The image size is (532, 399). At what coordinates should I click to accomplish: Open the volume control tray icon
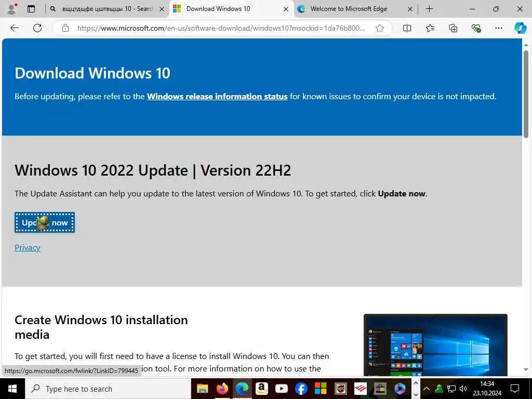click(463, 389)
